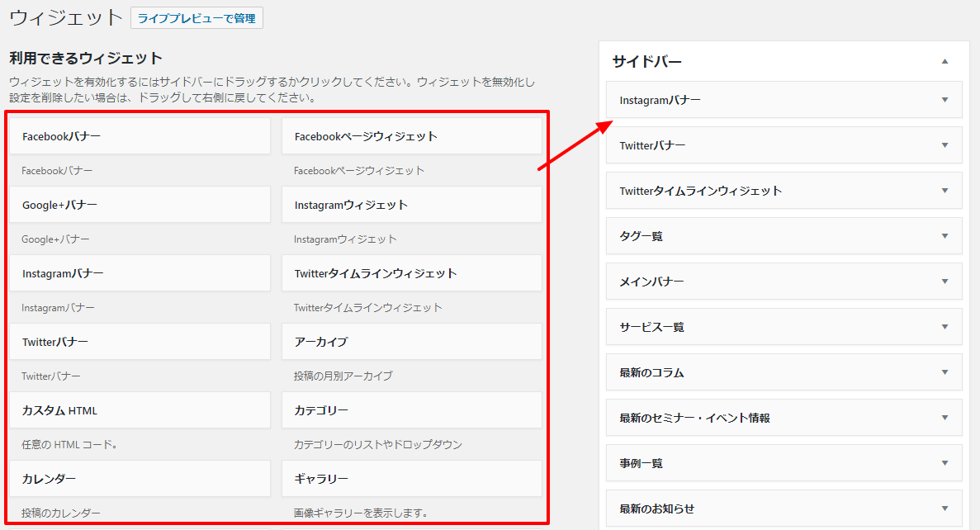Click the 利用できるウィジェット heading
Image resolution: width=980 pixels, height=530 pixels.
pos(86,58)
